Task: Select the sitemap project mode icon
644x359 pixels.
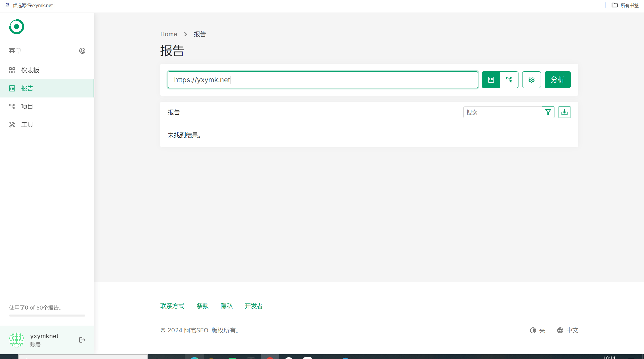Action: click(509, 80)
